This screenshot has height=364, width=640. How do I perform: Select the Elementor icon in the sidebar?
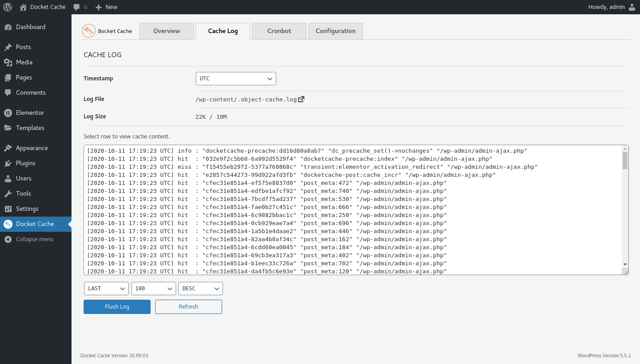(x=9, y=113)
